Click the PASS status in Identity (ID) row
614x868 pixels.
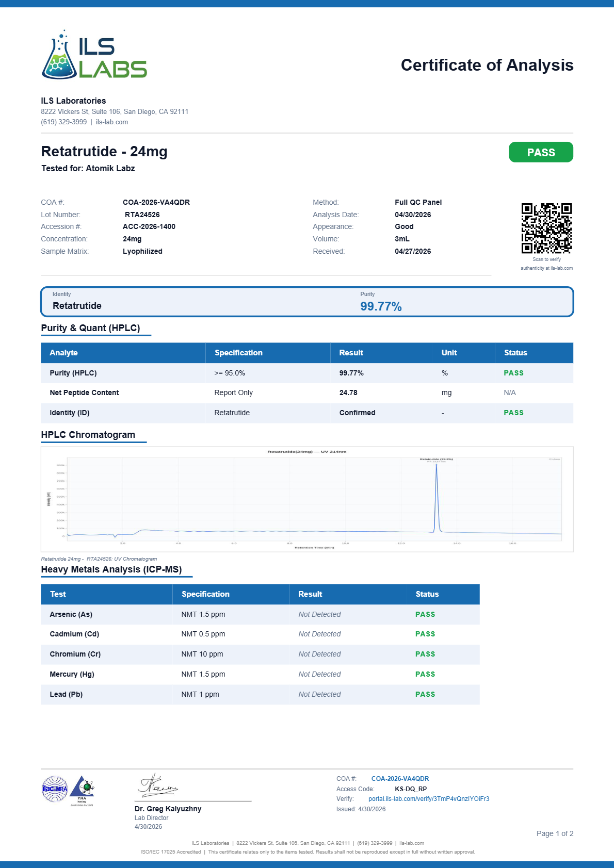click(x=513, y=413)
